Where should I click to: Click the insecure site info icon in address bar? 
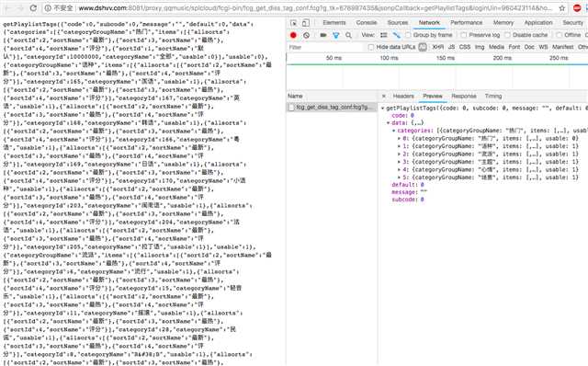(x=48, y=8)
